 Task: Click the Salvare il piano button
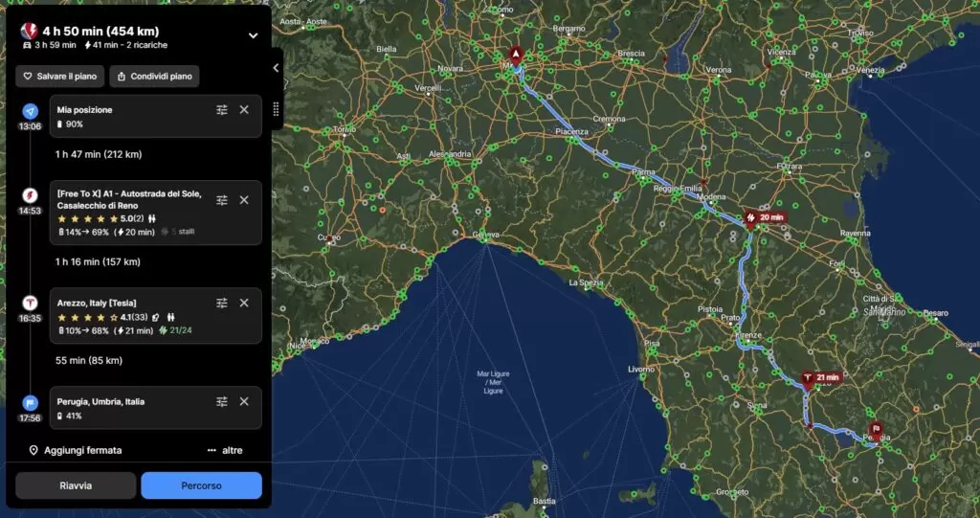click(60, 77)
